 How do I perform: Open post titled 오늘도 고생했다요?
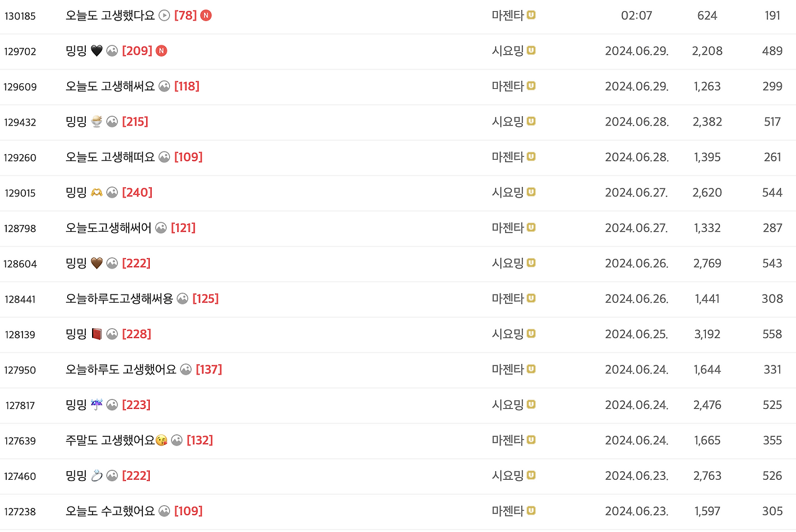110,16
